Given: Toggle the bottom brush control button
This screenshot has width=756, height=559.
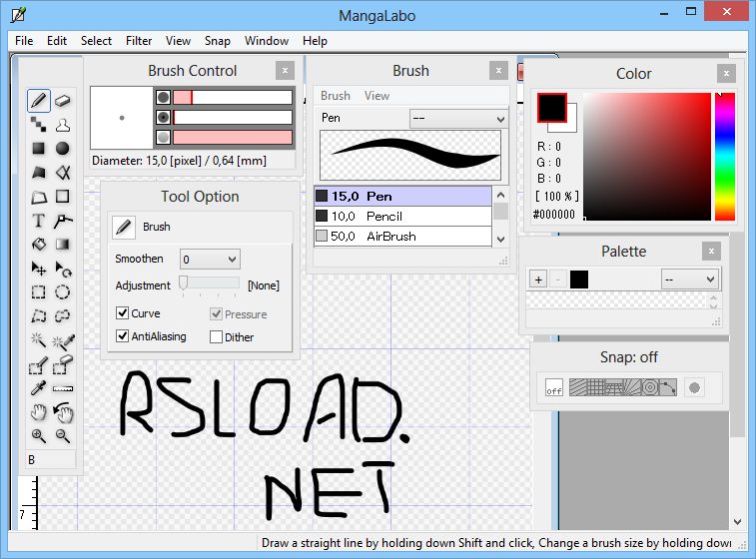Looking at the screenshot, I should [164, 138].
